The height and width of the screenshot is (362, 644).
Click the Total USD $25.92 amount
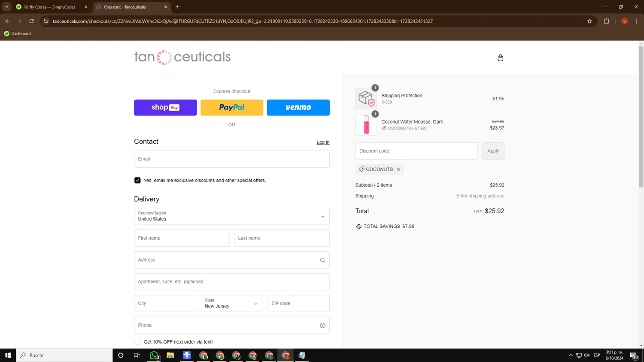(489, 211)
